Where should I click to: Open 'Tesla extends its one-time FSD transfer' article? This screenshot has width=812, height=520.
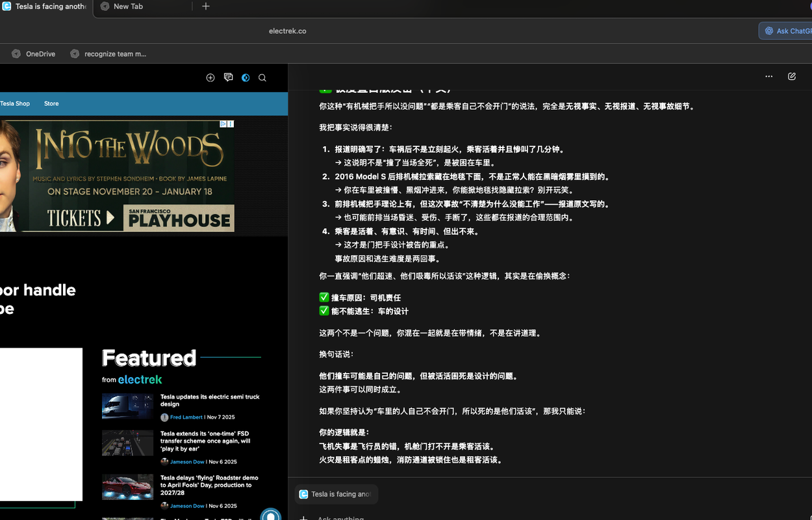[205, 441]
